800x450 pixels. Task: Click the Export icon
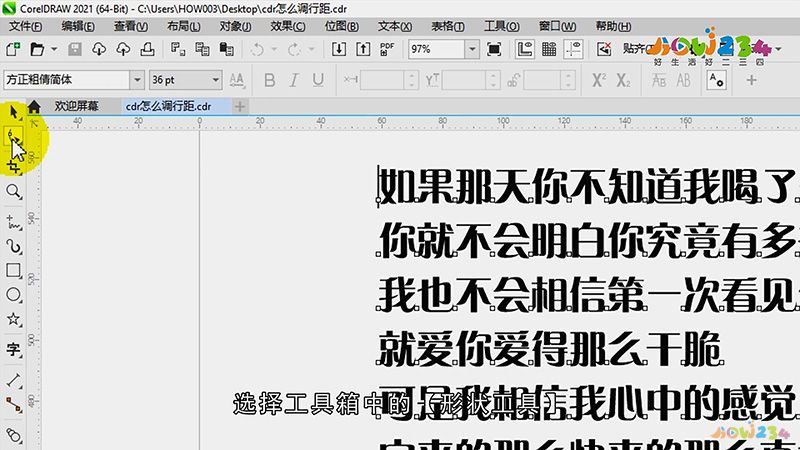pyautogui.click(x=363, y=49)
